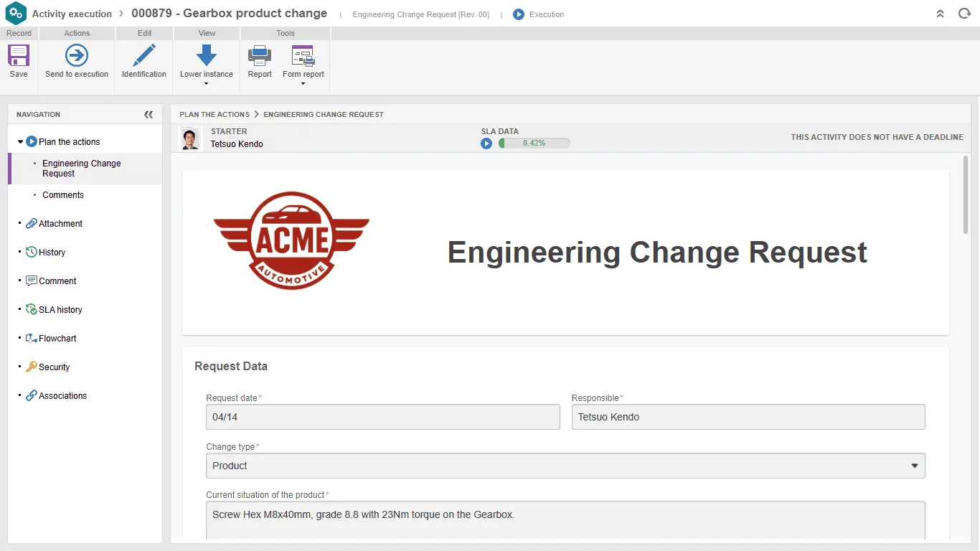The width and height of the screenshot is (980, 551).
Task: Click the SLA progress bar showing 8.42%
Action: point(534,143)
